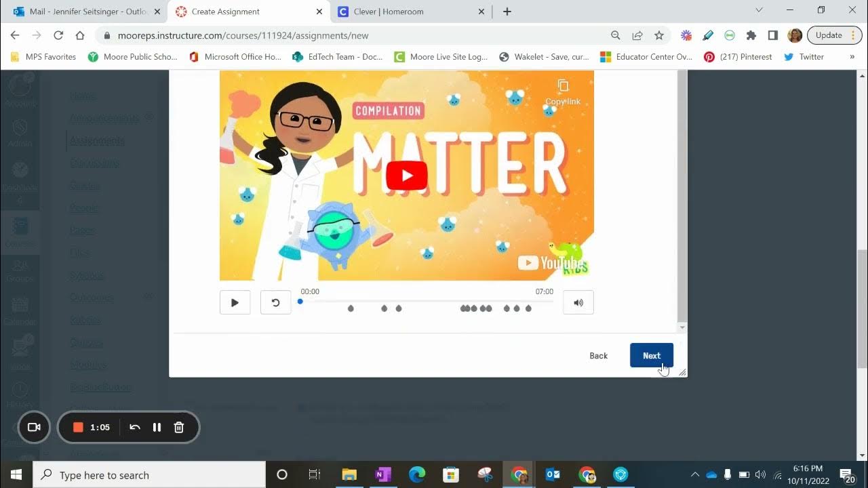Open the Moore Public Schools bookmark
Screen dimensions: 868x488
point(133,57)
